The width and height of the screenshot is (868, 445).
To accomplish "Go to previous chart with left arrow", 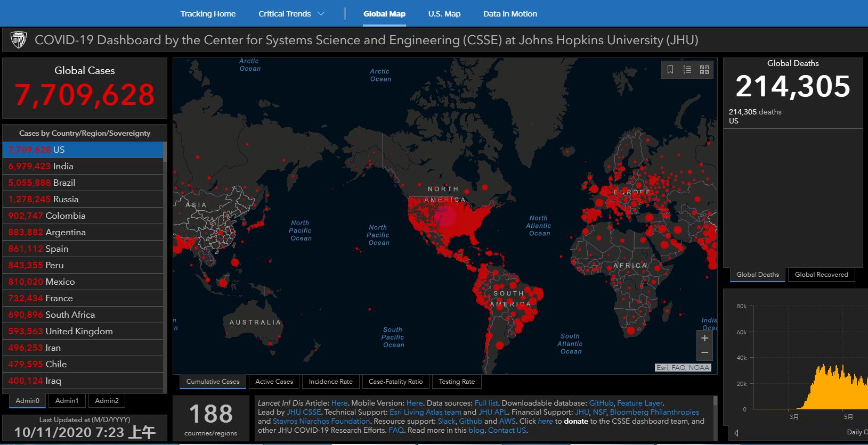I will (x=736, y=433).
